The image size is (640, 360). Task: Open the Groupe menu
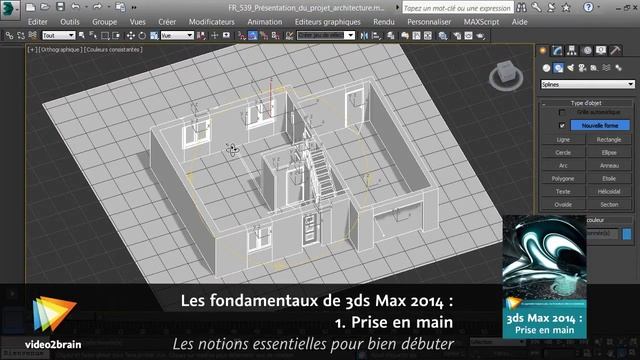tap(104, 22)
